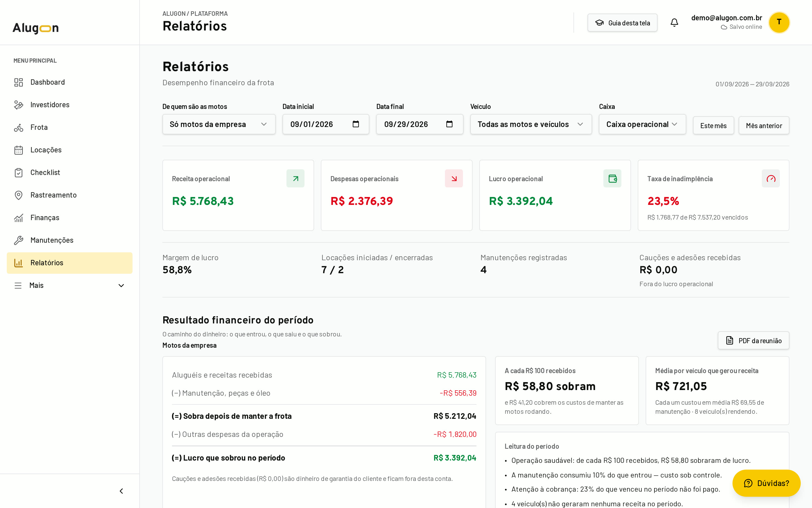The image size is (812, 508).
Task: Click the 'Este mês' button
Action: tap(713, 125)
